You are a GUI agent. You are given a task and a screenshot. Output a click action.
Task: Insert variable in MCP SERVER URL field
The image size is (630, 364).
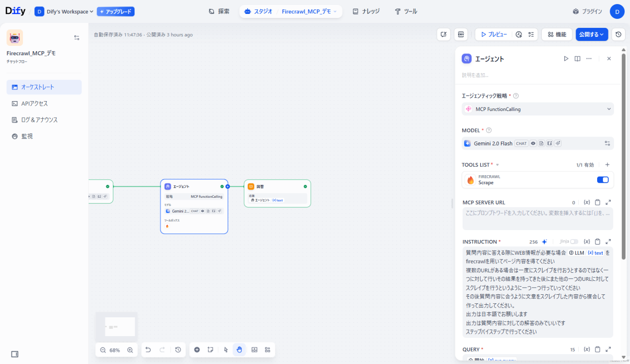pyautogui.click(x=587, y=203)
